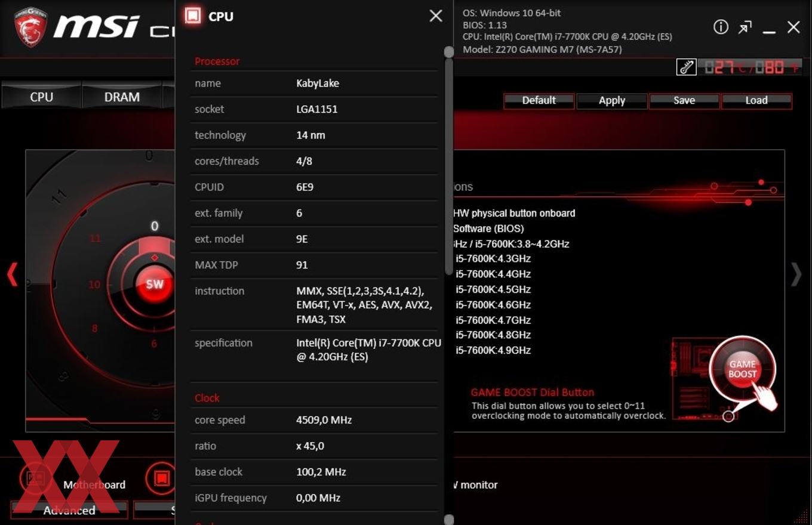The image size is (812, 525).
Task: Select the base clock value 100,2 MHz
Action: (x=321, y=472)
